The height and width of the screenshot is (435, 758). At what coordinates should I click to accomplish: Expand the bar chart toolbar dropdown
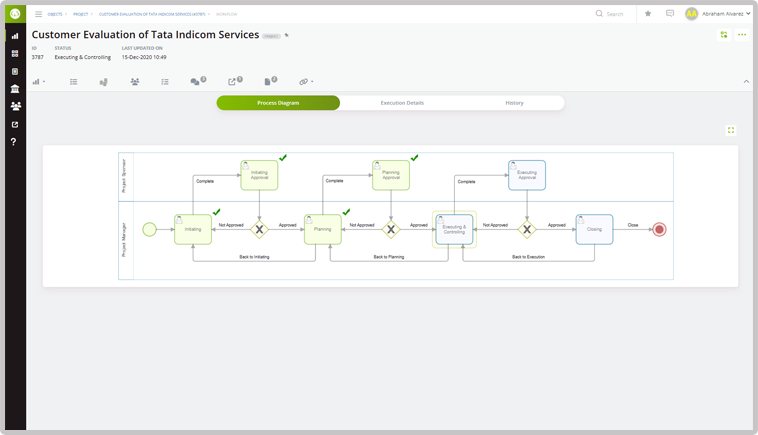coord(38,82)
